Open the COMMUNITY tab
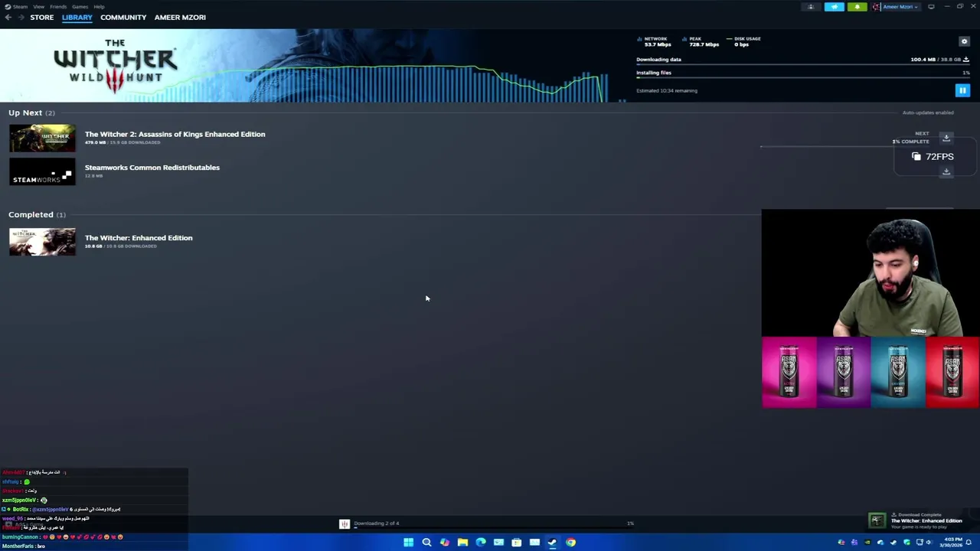 tap(123, 17)
